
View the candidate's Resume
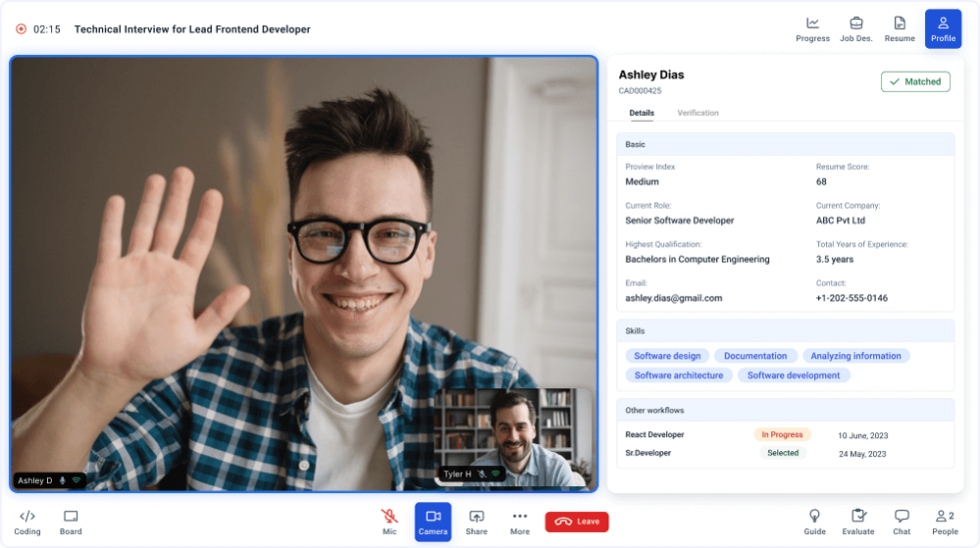(900, 28)
